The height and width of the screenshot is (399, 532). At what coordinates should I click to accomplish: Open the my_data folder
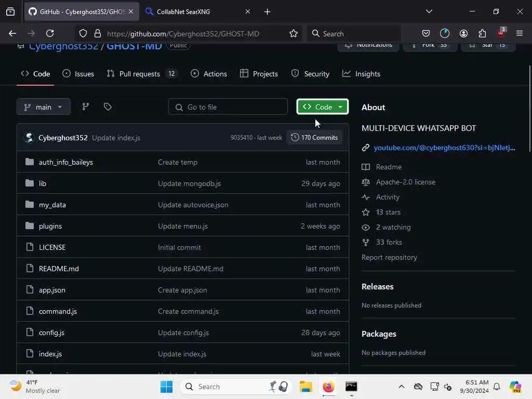click(x=52, y=205)
